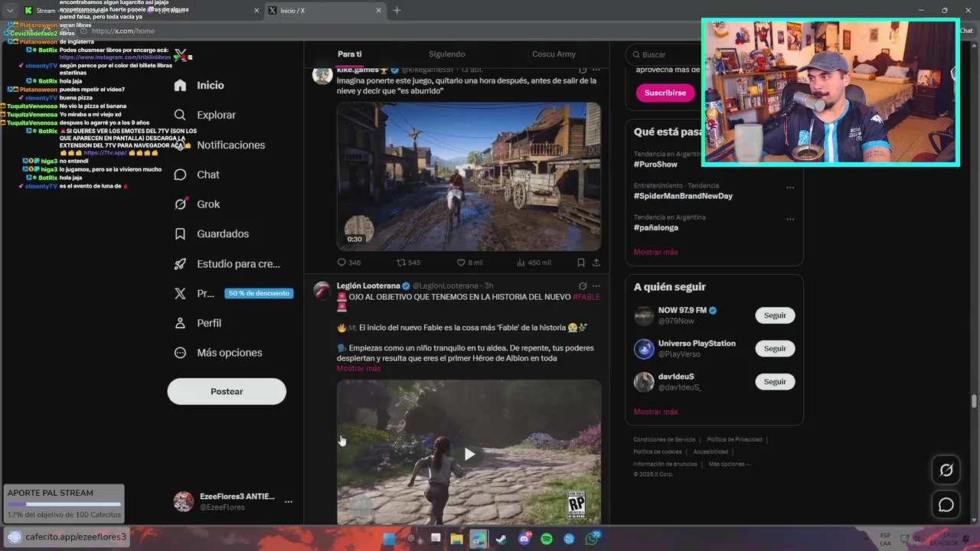
Task: Open the Red Dead video thumbnail
Action: tap(469, 177)
